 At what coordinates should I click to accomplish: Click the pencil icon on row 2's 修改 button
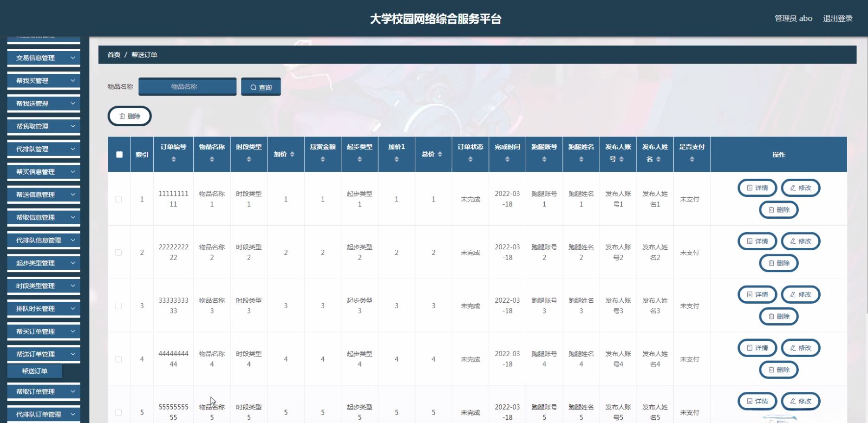point(793,241)
